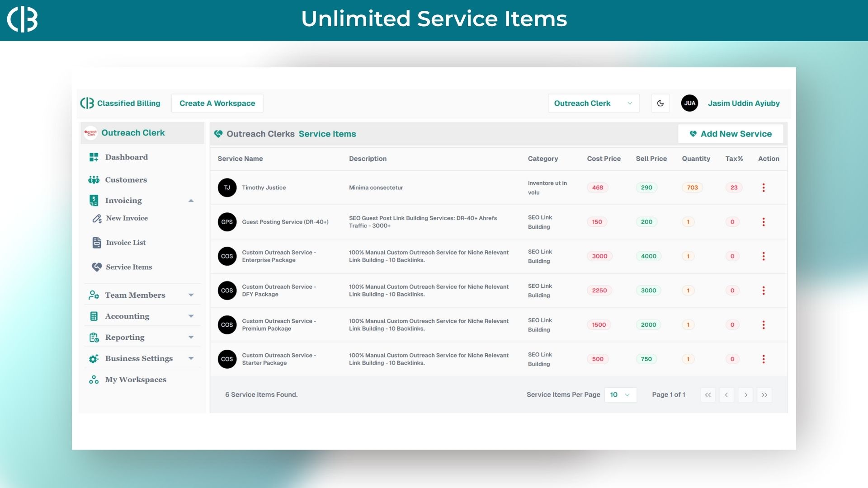Open the Reporting menu item
Viewport: 868px width, 488px height.
click(x=125, y=338)
